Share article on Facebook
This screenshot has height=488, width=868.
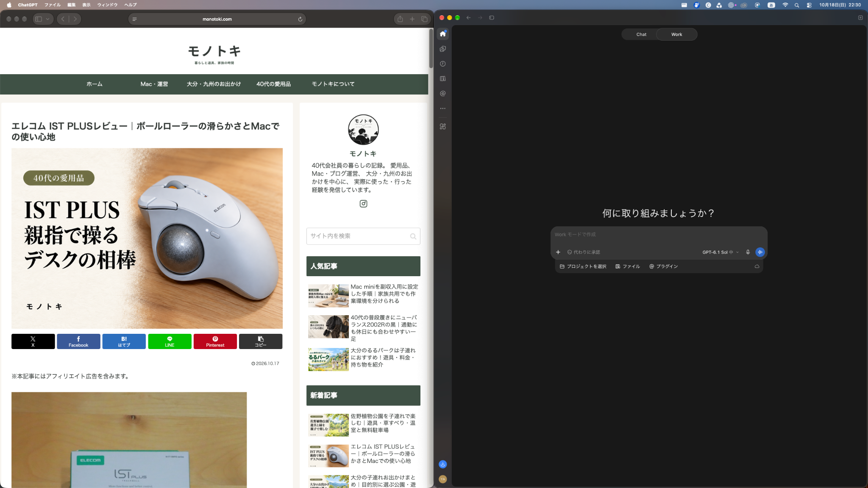coord(78,341)
